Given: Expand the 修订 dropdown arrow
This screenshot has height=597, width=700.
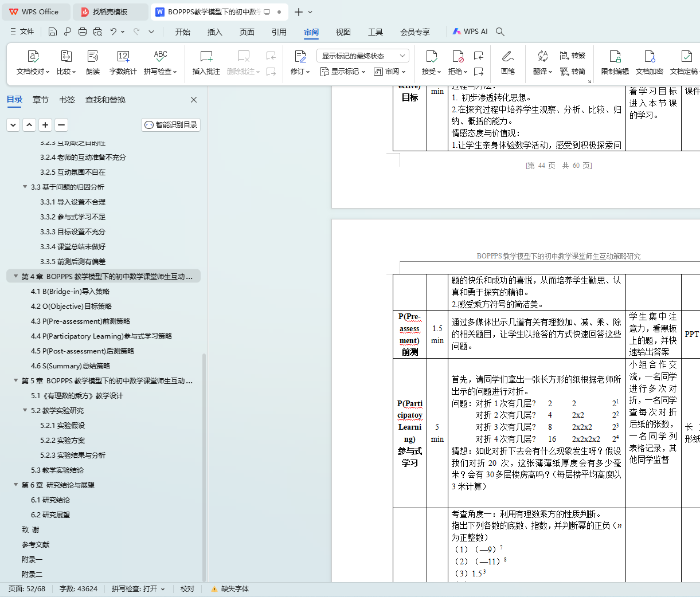Looking at the screenshot, I should (x=308, y=72).
